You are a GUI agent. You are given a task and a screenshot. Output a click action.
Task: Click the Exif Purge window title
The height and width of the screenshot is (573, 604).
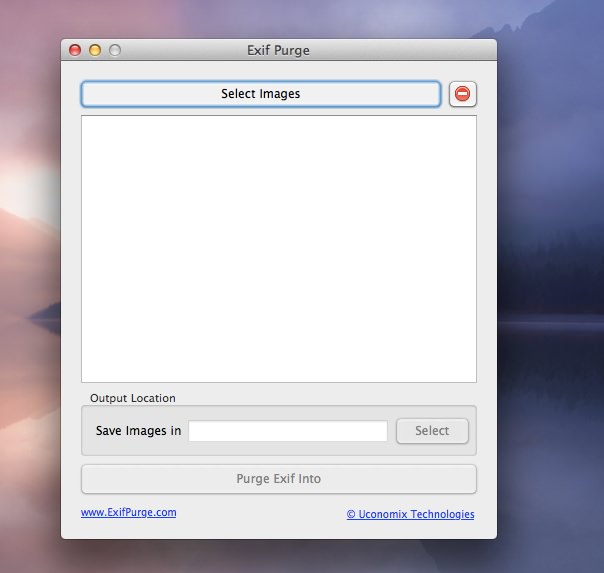[x=278, y=50]
